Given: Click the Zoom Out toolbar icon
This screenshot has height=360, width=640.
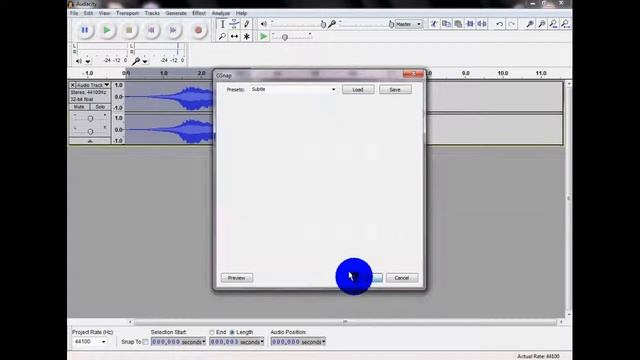Looking at the screenshot, I should coord(542,24).
